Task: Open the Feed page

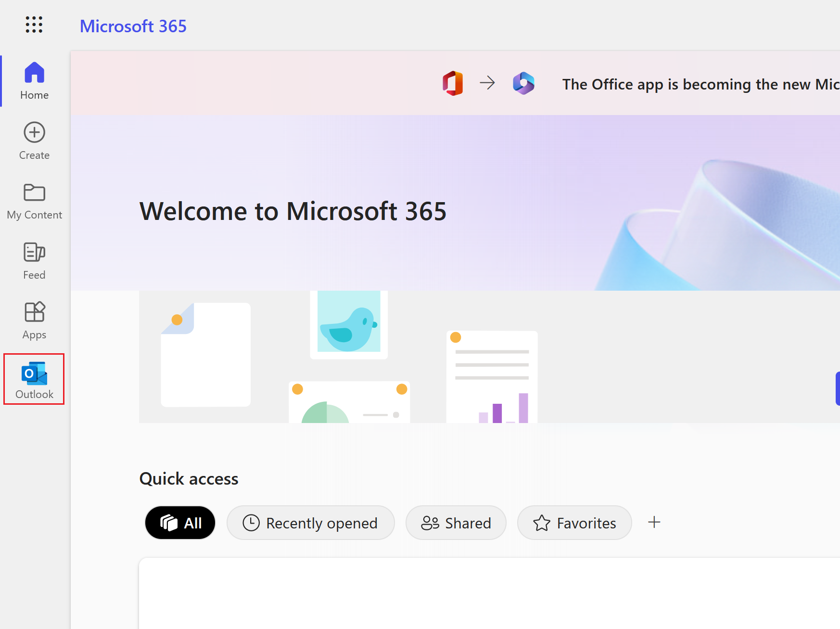Action: [x=34, y=261]
